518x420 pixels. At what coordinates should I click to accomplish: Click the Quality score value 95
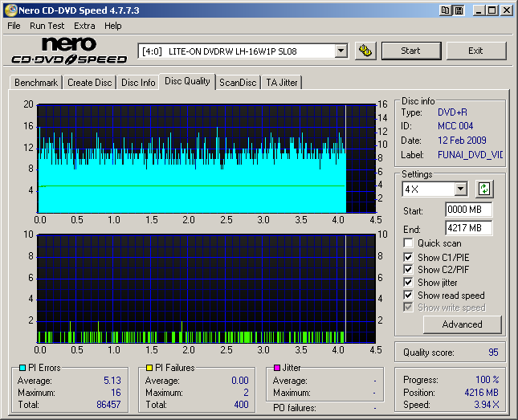493,353
